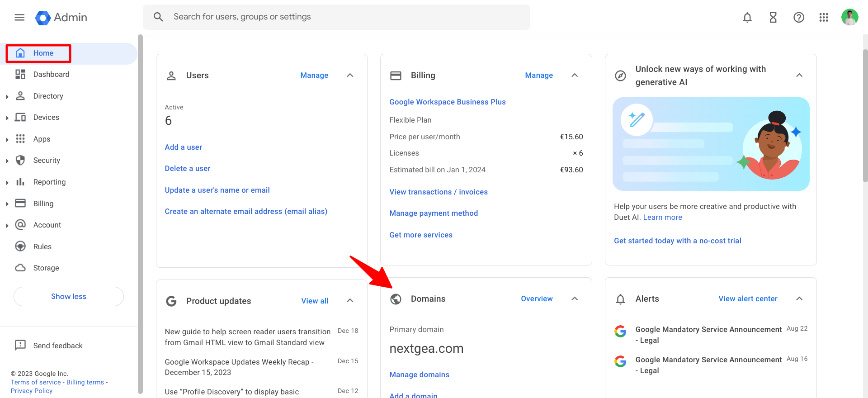Viewport: 868px width, 398px height.
Task: Click Manage in the Users card
Action: click(x=314, y=75)
